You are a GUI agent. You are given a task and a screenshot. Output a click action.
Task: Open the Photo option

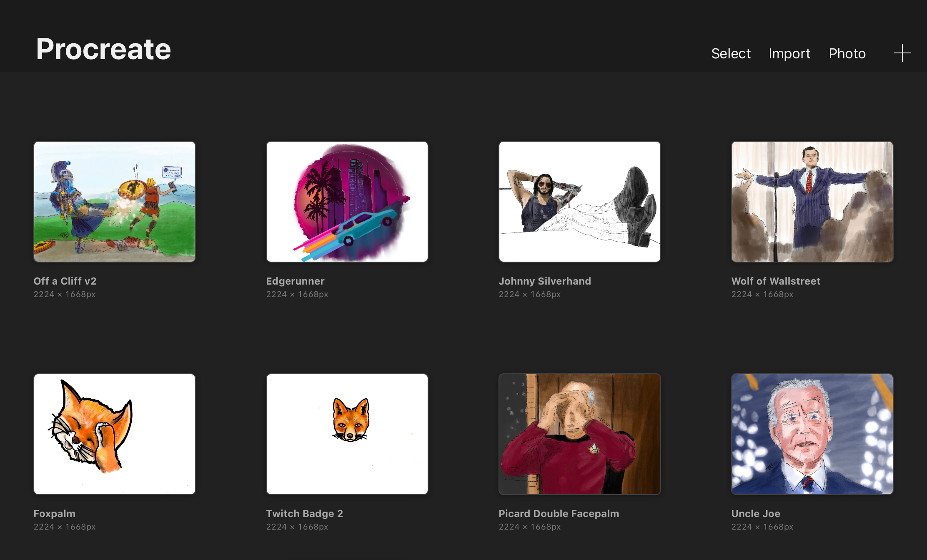point(847,53)
